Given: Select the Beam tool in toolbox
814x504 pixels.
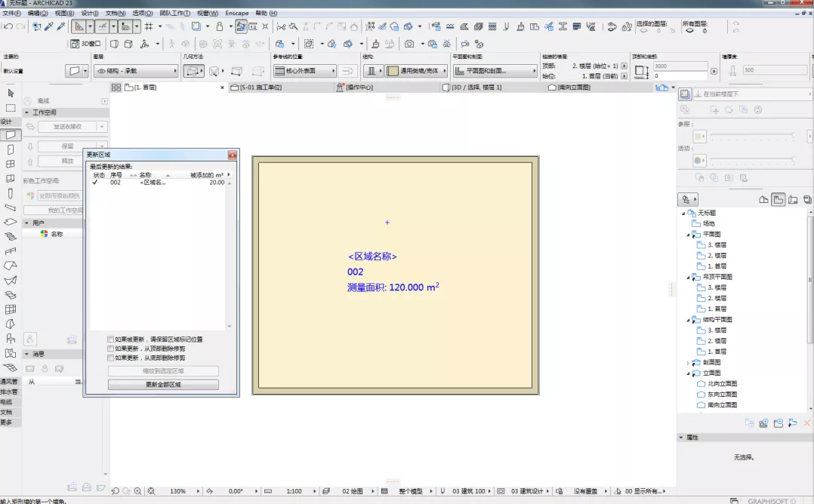Looking at the screenshot, I should (x=11, y=208).
